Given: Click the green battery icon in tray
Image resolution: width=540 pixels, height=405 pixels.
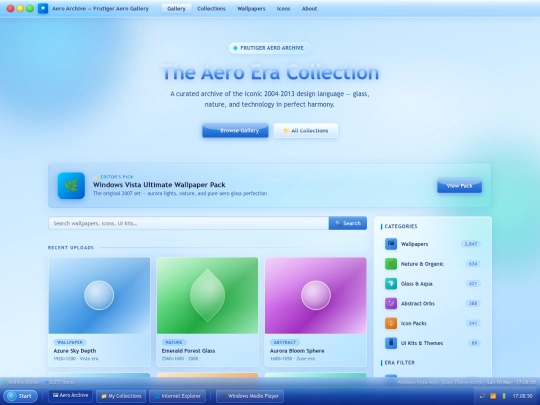Looking at the screenshot, I should pyautogui.click(x=504, y=396).
